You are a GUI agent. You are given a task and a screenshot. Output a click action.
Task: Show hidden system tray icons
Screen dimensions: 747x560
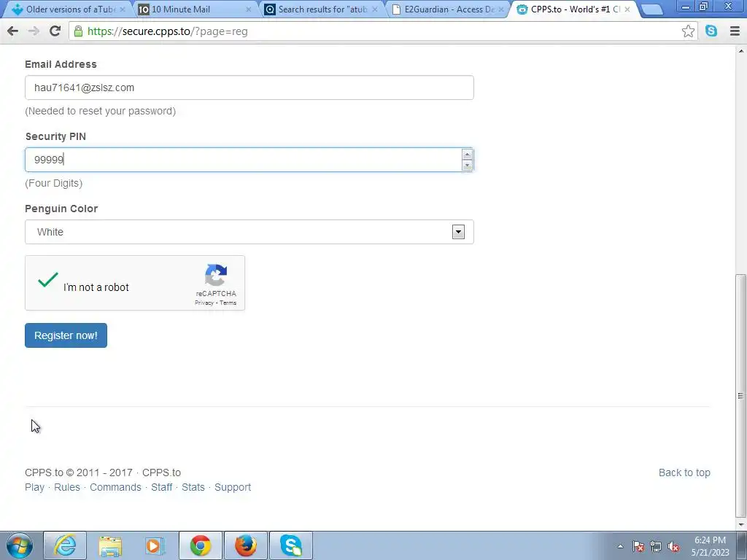pos(620,546)
